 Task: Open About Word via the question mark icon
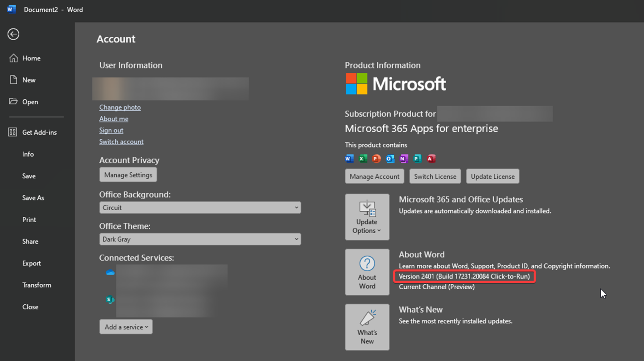coord(367,272)
